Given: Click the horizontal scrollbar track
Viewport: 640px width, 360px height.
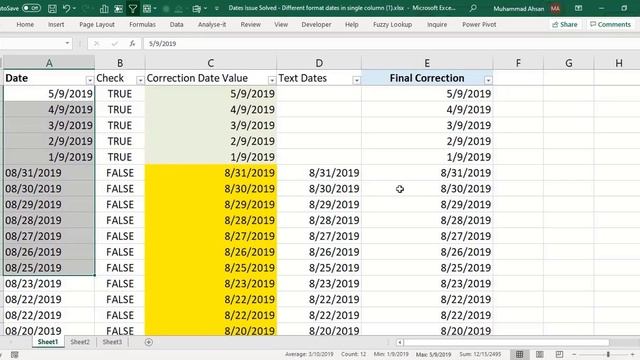Looking at the screenshot, I should pyautogui.click(x=506, y=342).
